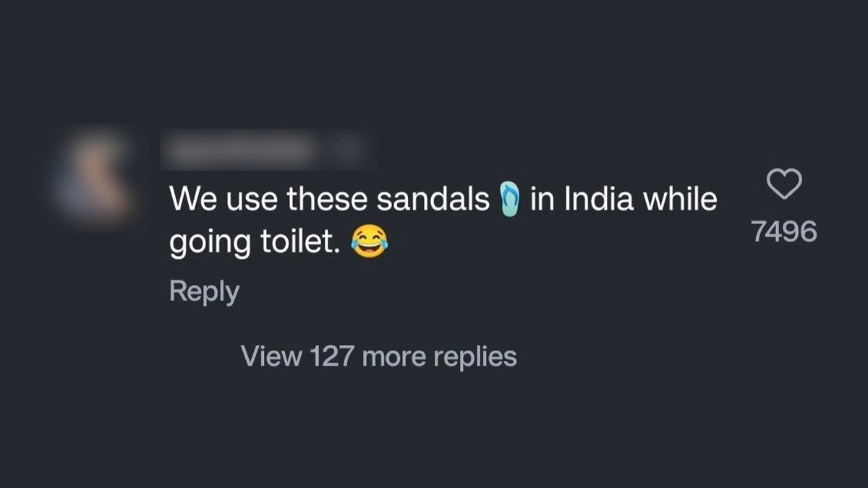Click the blue flip-flop sandal emoji

click(510, 200)
